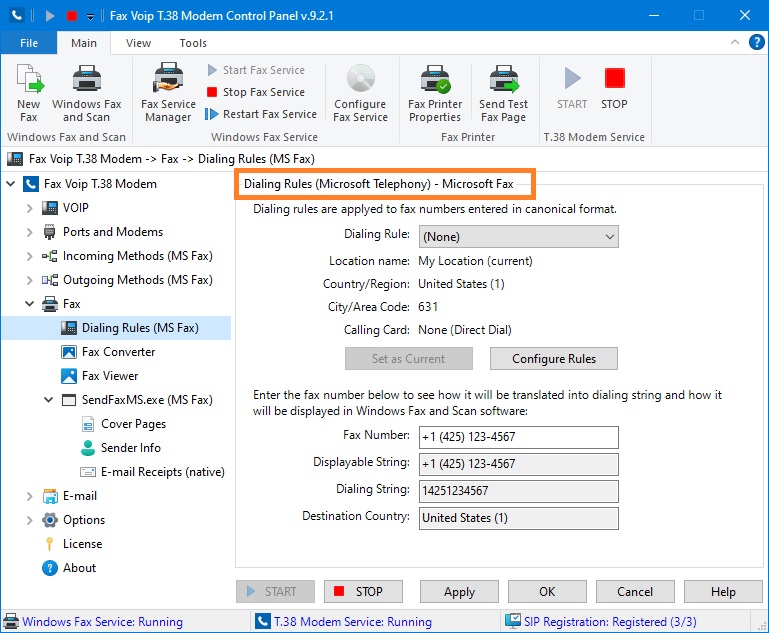769x633 pixels.
Task: Expand the E-mail tree node
Action: click(29, 496)
